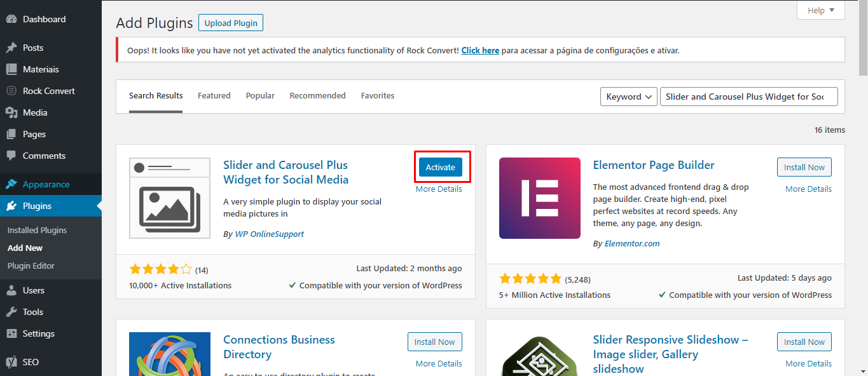
Task: Open the Settings menu
Action: (51, 333)
